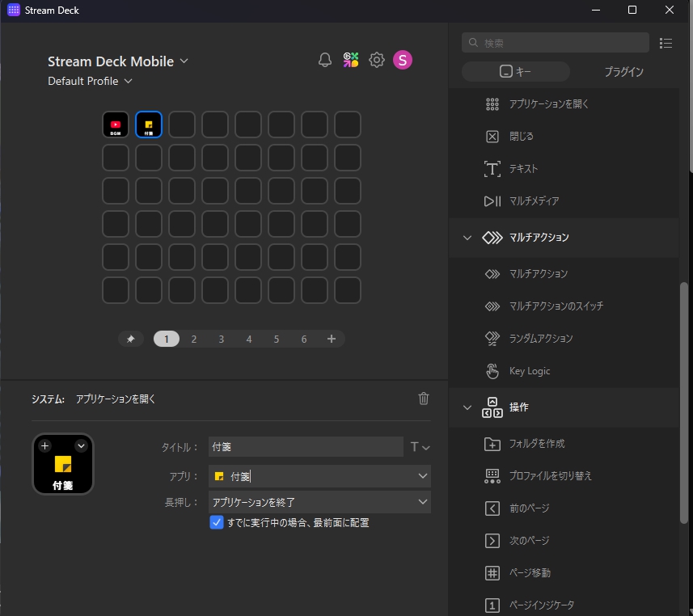The width and height of the screenshot is (693, 616).
Task: Select the Key Logic action
Action: (529, 371)
